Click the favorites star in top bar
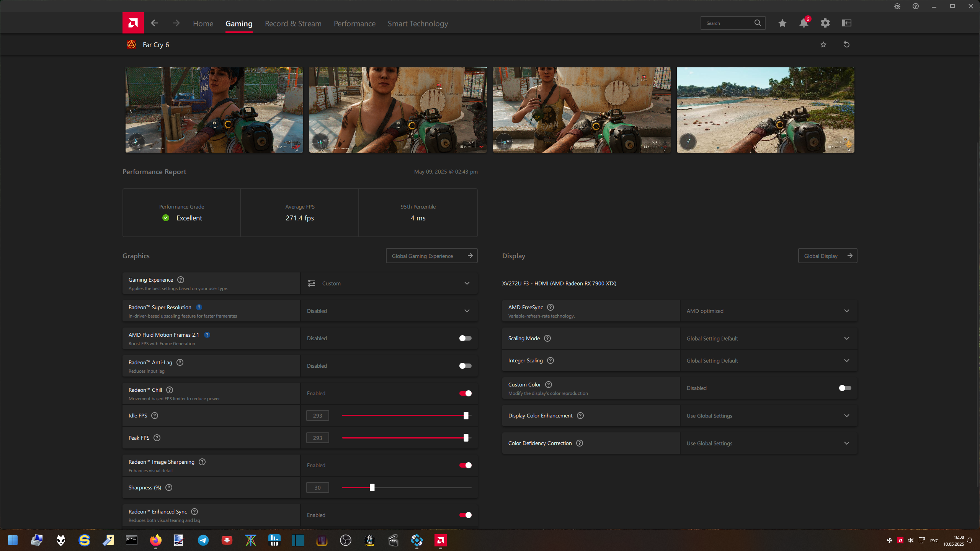 coord(782,23)
